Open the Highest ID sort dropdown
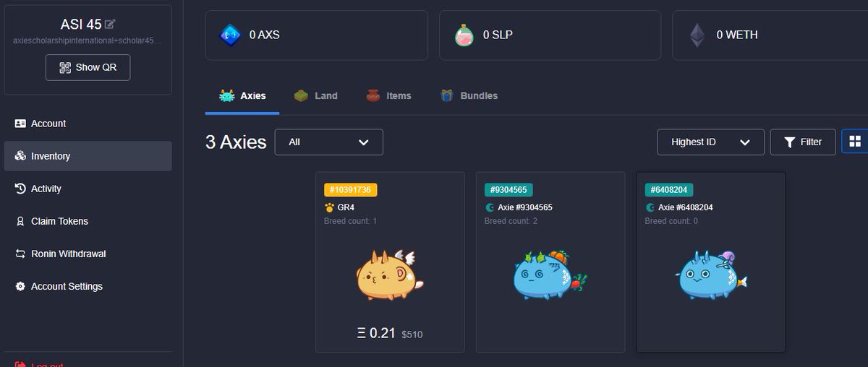 pyautogui.click(x=711, y=142)
